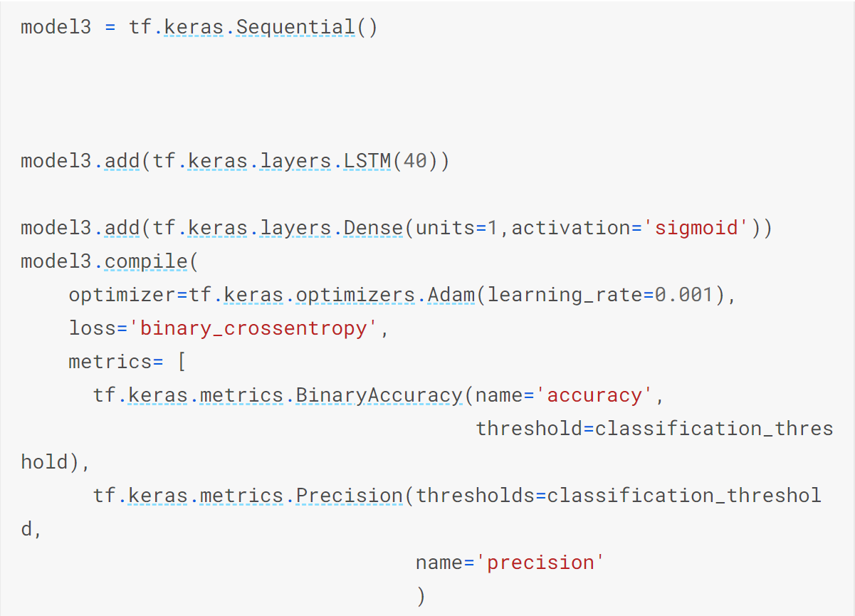855x616 pixels.
Task: Click the word Sequential in first line
Action: coord(295,27)
